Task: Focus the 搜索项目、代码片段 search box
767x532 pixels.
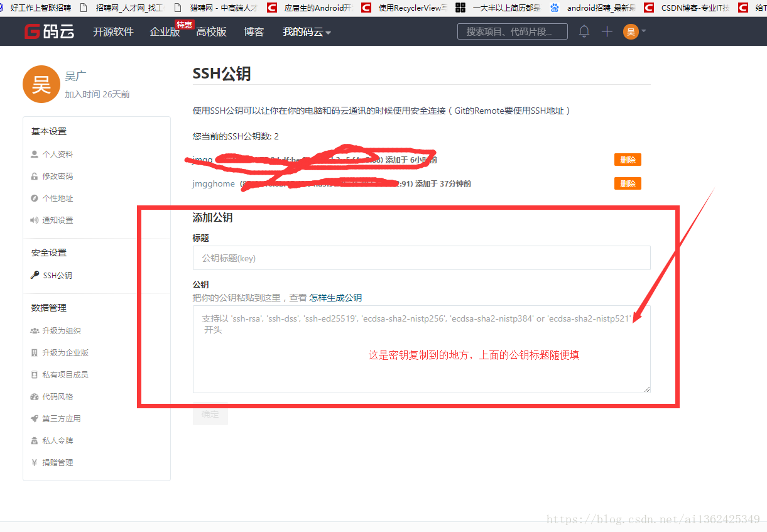Action: 513,31
